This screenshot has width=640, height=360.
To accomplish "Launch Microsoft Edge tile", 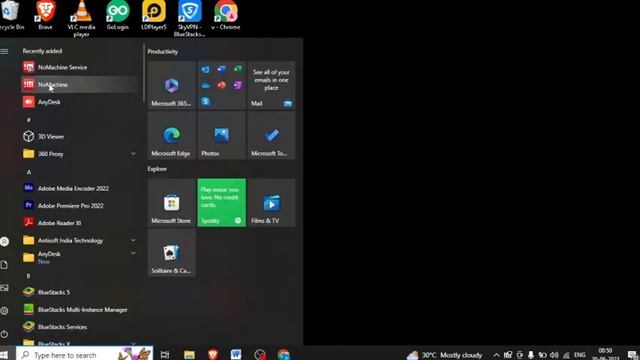I will [172, 136].
